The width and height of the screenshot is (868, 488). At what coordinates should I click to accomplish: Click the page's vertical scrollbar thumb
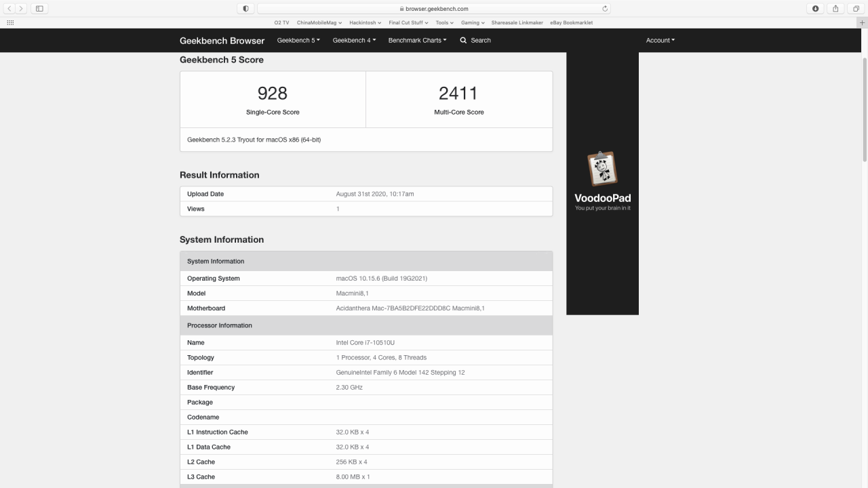[865, 110]
